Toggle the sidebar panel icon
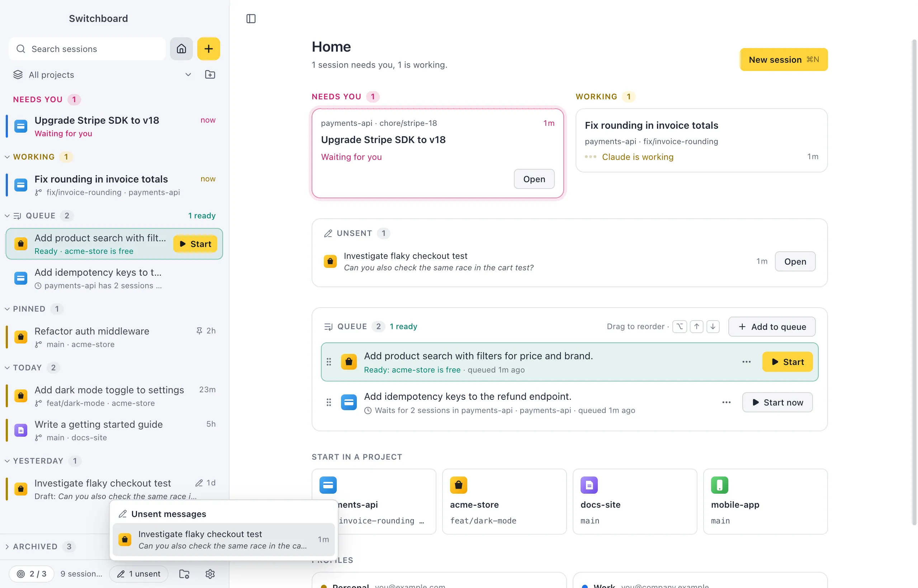The width and height of the screenshot is (918, 588). point(251,19)
